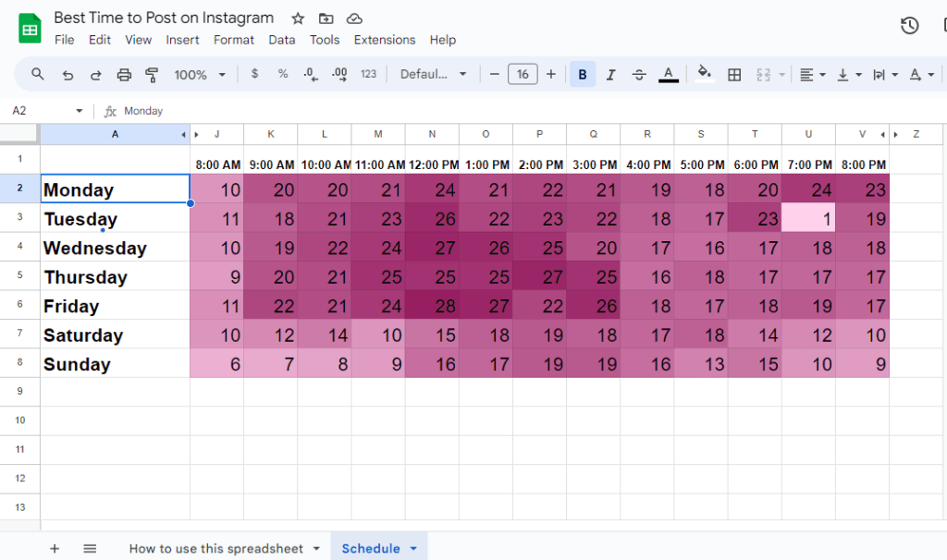The image size is (947, 560).
Task: Toggle strikethrough formatting
Action: point(639,75)
